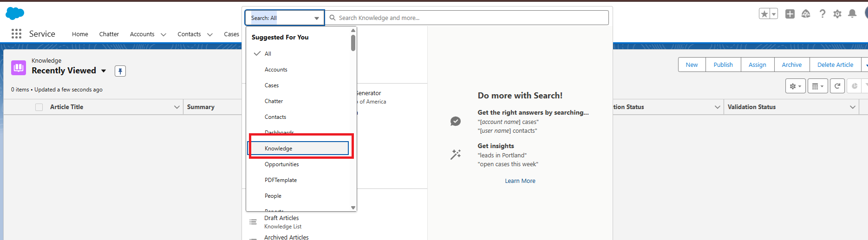The width and height of the screenshot is (868, 240).
Task: Open the App Launcher grid icon
Action: [16, 34]
